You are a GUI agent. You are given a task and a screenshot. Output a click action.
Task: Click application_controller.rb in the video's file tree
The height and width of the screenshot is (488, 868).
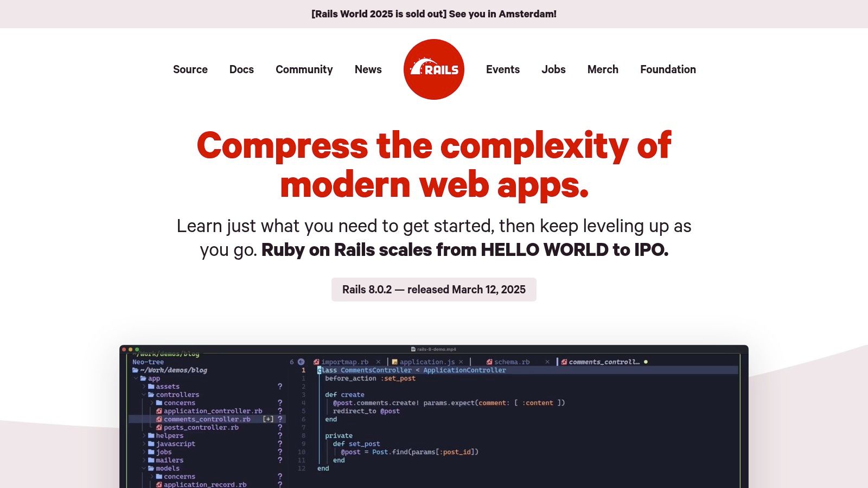click(213, 411)
